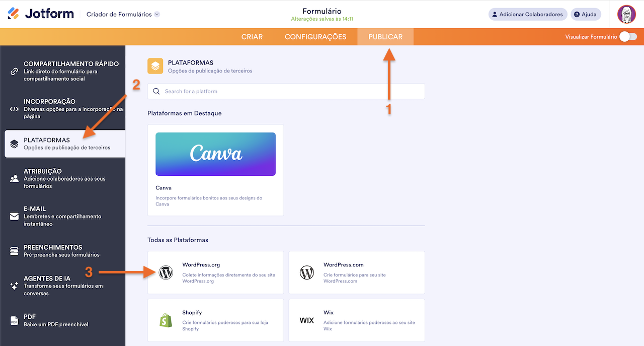This screenshot has height=346, width=644.
Task: Open the Ajuda help button
Action: tap(585, 14)
